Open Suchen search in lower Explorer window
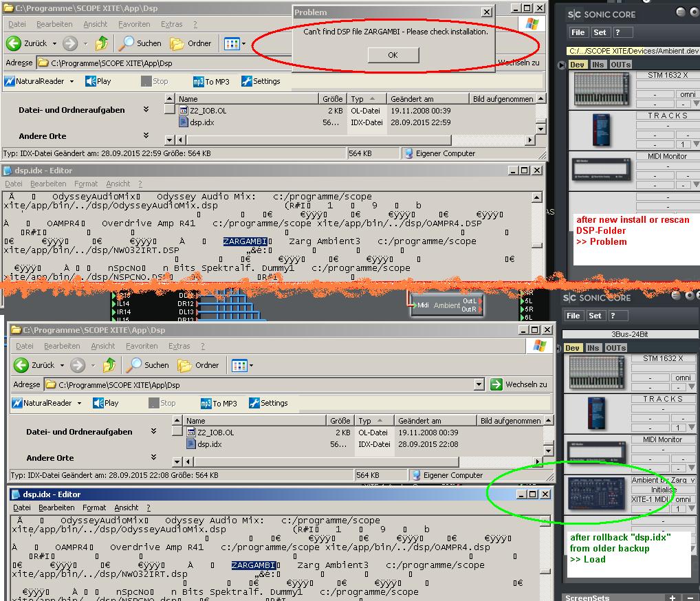The image size is (700, 601). pyautogui.click(x=147, y=365)
